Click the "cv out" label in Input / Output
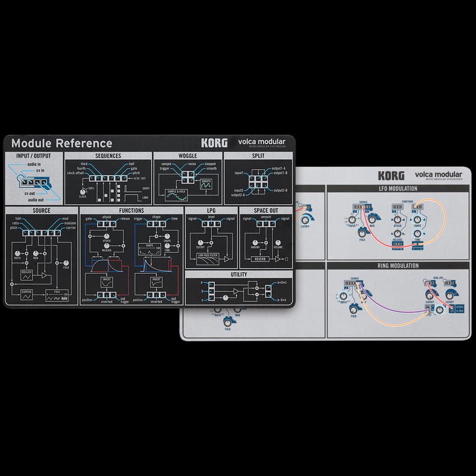Viewport: 476px width, 476px height. (30, 193)
